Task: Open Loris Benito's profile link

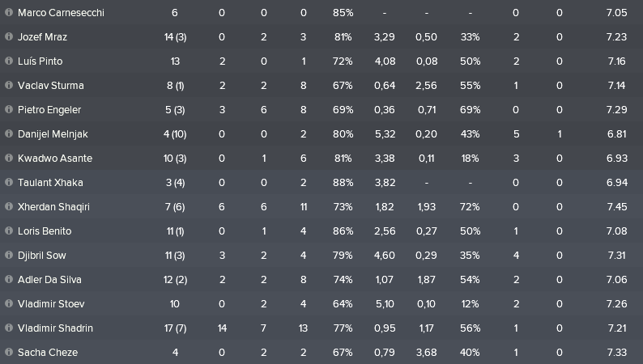Action: [x=45, y=231]
